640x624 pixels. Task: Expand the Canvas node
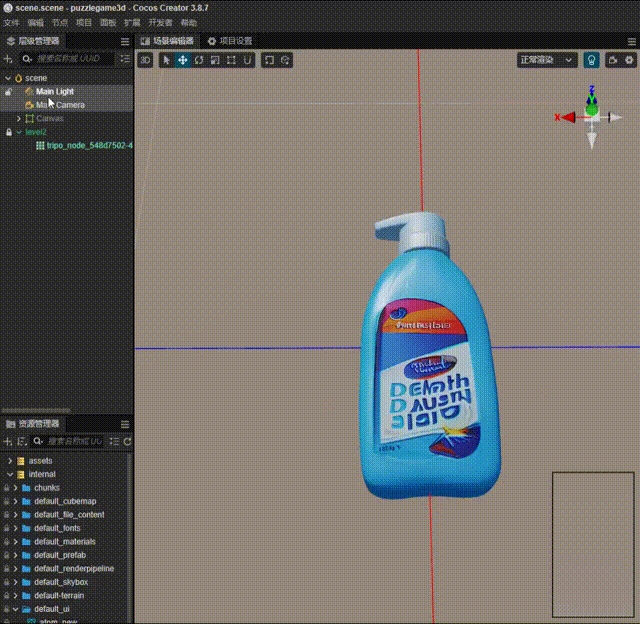tap(19, 118)
